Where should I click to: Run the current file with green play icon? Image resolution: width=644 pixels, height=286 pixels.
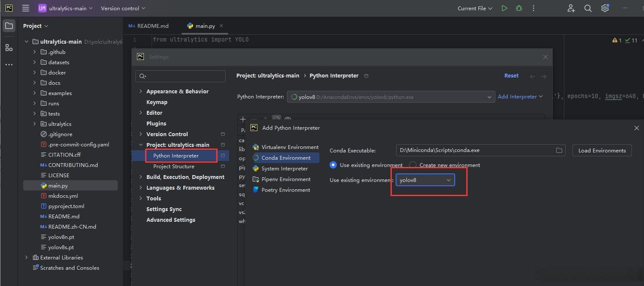coord(504,8)
